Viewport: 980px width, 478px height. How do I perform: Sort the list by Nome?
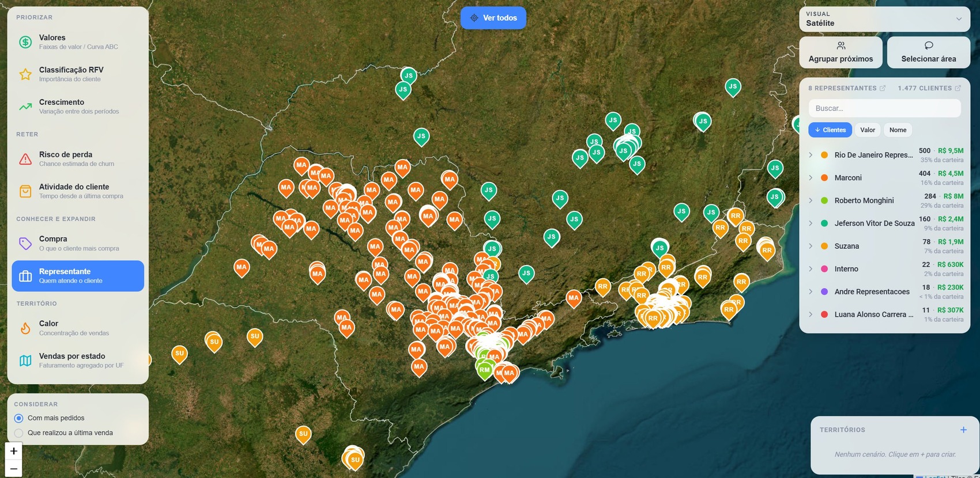tap(898, 130)
